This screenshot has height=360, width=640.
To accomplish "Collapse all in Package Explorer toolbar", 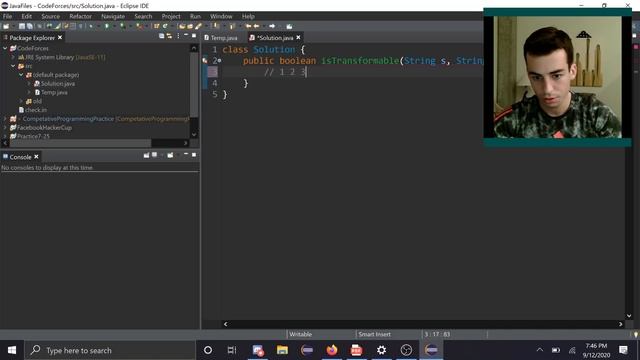I will tap(162, 36).
